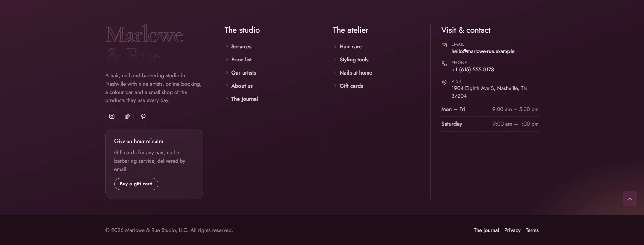Click the chevron before Gift cards
Screen dimensions: 644x245
tap(335, 86)
